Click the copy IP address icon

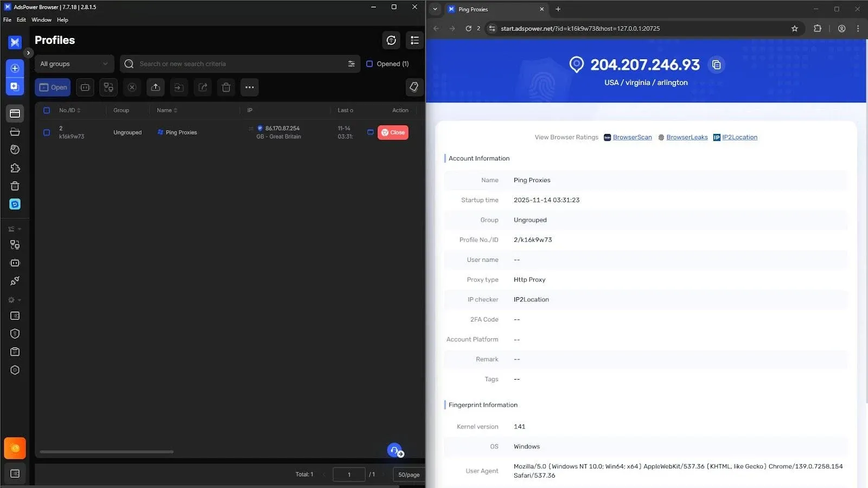pyautogui.click(x=716, y=65)
